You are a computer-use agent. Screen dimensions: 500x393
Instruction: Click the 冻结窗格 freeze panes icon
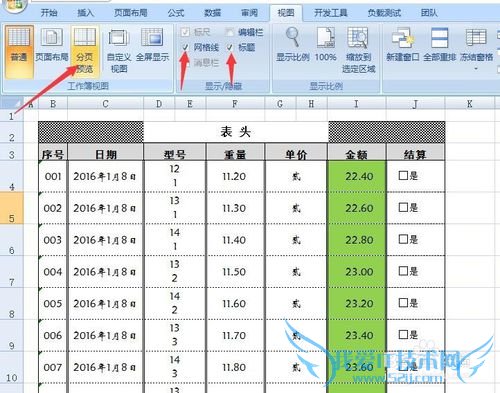tap(476, 37)
